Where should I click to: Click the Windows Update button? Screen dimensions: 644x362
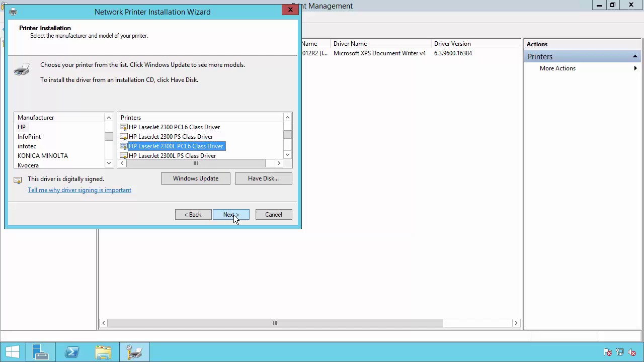coord(196,178)
